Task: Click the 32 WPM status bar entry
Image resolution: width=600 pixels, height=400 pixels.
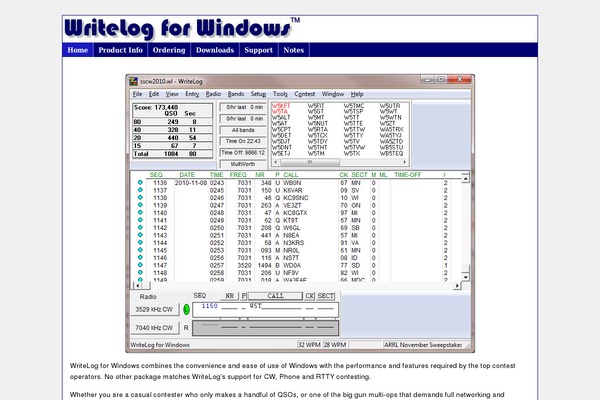Action: point(309,345)
